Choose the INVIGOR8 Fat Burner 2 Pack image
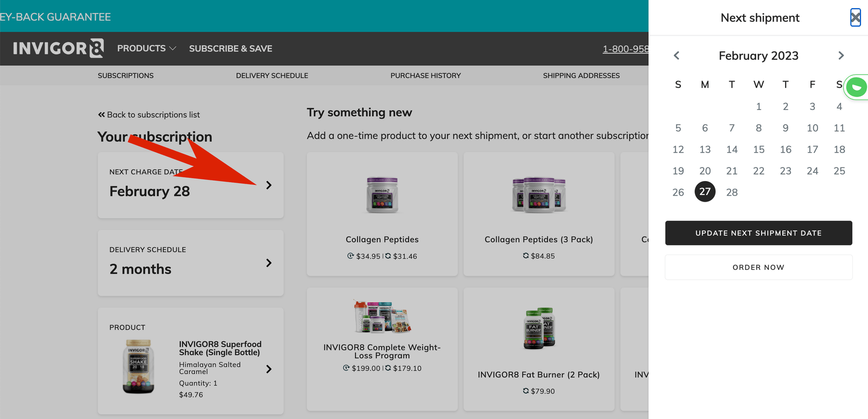Image resolution: width=868 pixels, height=419 pixels. tap(539, 328)
